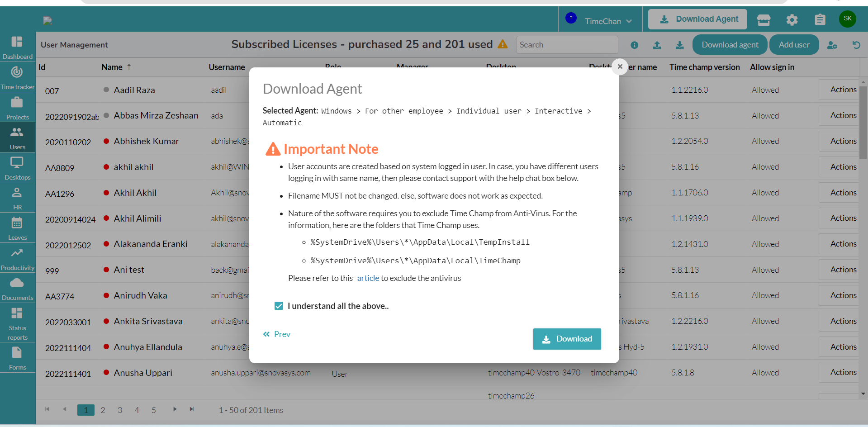The image size is (868, 427).
Task: Click the info icon near search
Action: point(634,45)
